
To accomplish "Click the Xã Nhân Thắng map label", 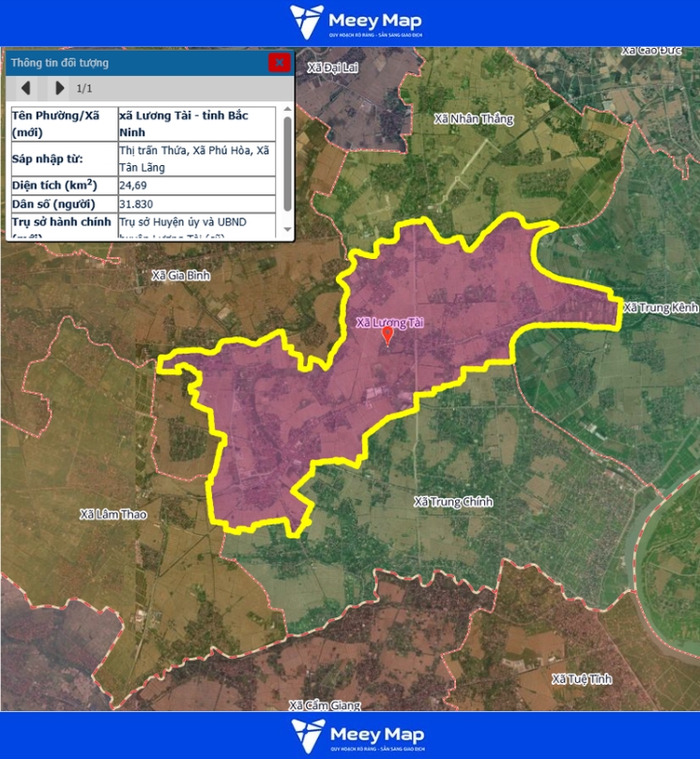I will [x=475, y=118].
